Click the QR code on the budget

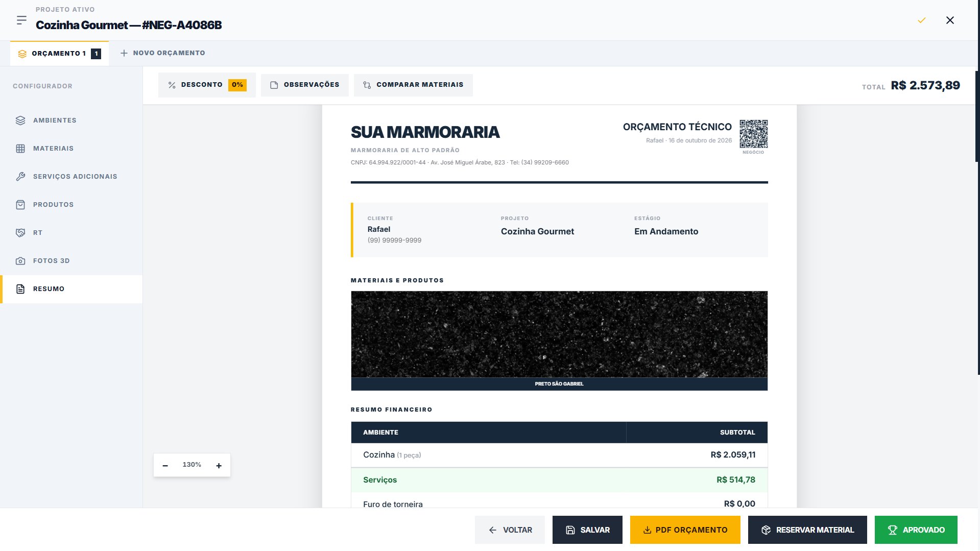[753, 134]
